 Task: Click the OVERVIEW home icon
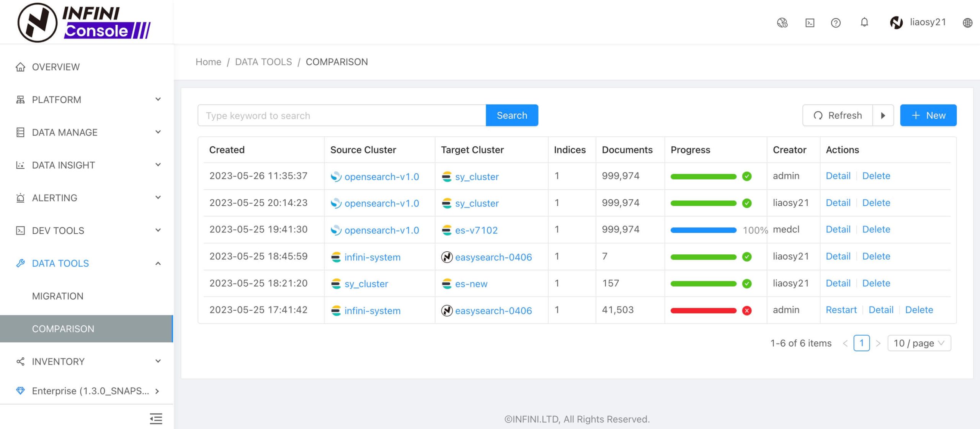pos(20,67)
